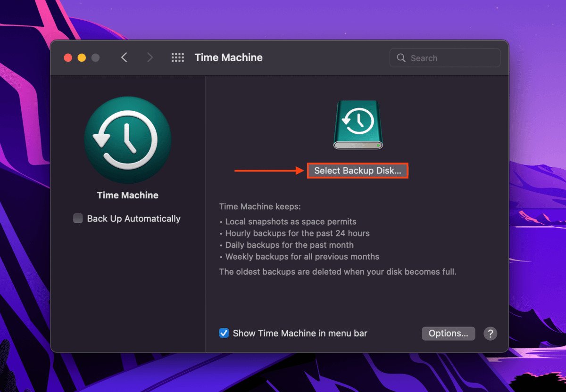Uncheck Show Time Machine in menu bar
Viewport: 566px width, 392px height.
click(224, 333)
